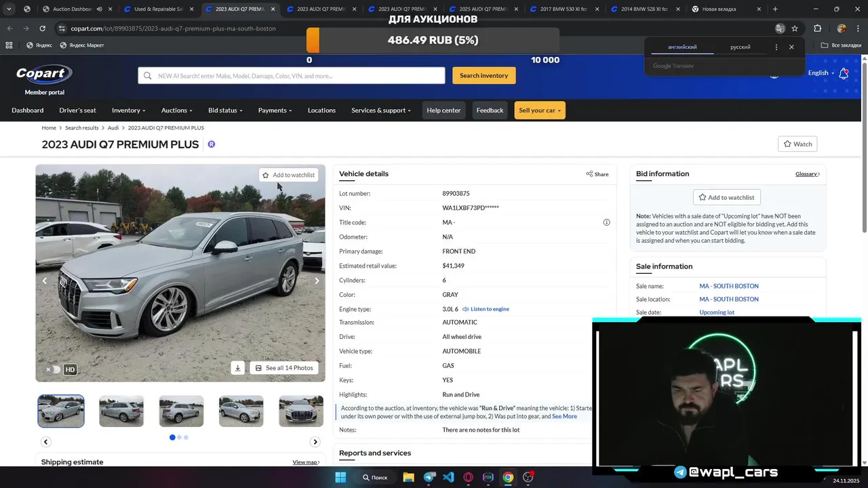Click the Search inventory button
The image size is (868, 488).
(x=484, y=75)
